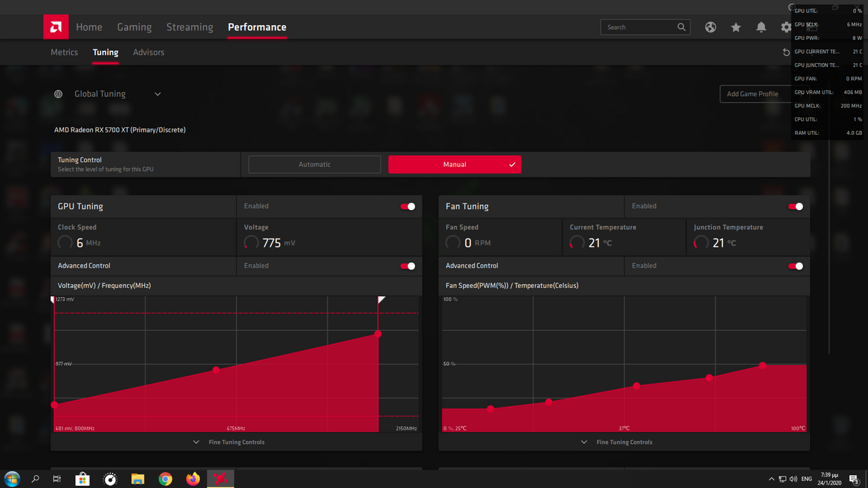Image resolution: width=868 pixels, height=488 pixels.
Task: Select Manual tuning control
Action: pos(455,164)
